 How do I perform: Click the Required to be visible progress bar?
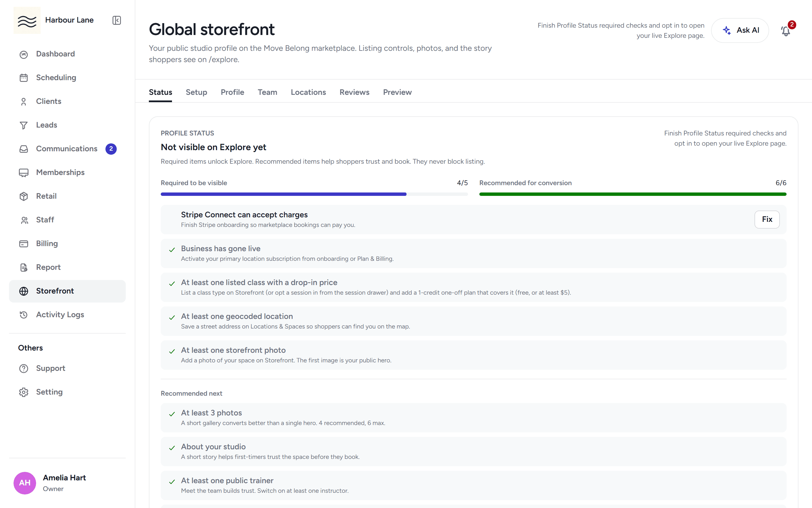[x=314, y=194]
